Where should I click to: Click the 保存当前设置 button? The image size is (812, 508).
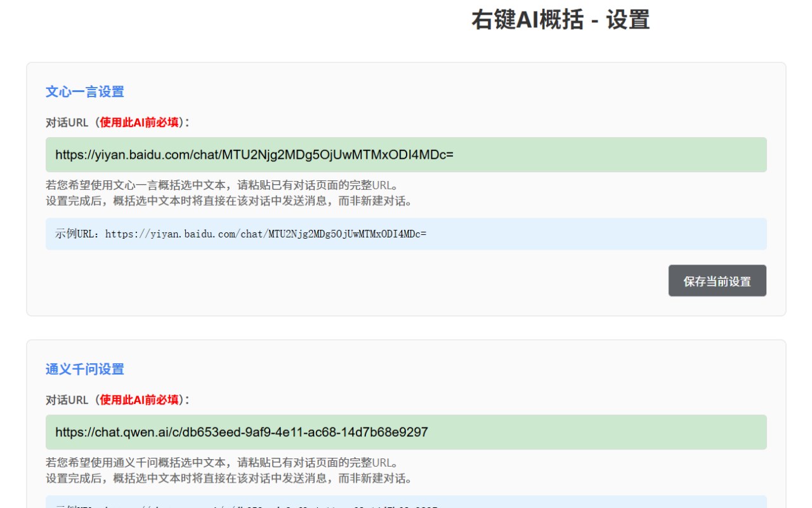pyautogui.click(x=717, y=281)
